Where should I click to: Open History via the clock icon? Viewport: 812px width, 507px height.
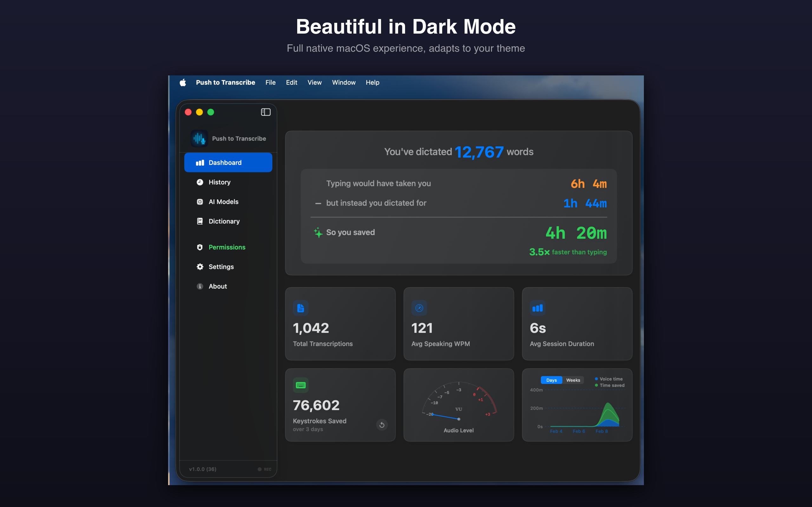pos(200,182)
